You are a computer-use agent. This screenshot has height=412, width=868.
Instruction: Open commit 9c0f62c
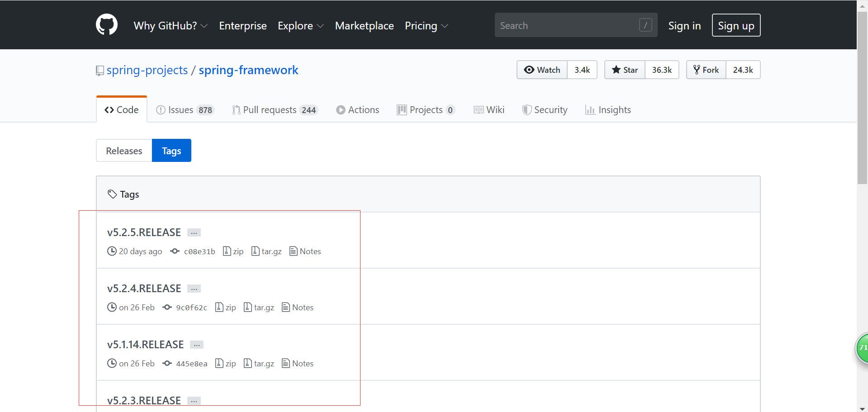pos(191,308)
